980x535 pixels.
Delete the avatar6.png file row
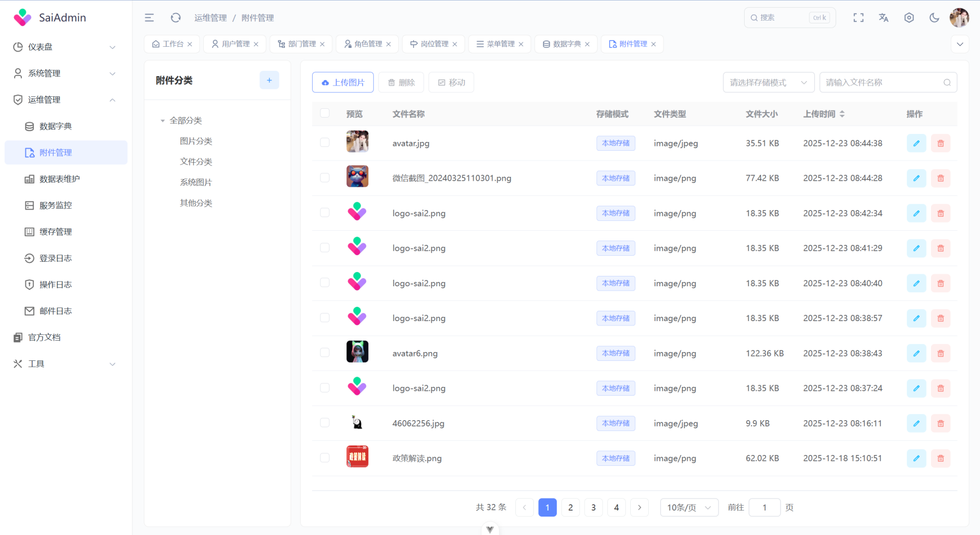pos(940,354)
